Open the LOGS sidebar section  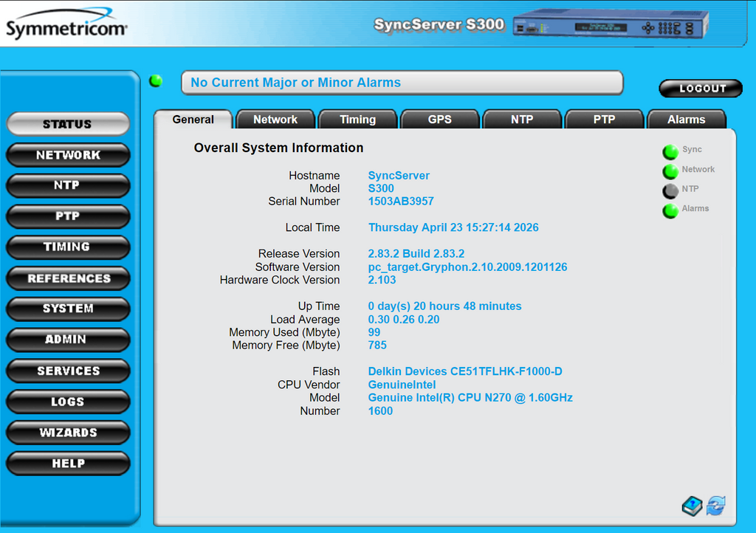tap(68, 402)
